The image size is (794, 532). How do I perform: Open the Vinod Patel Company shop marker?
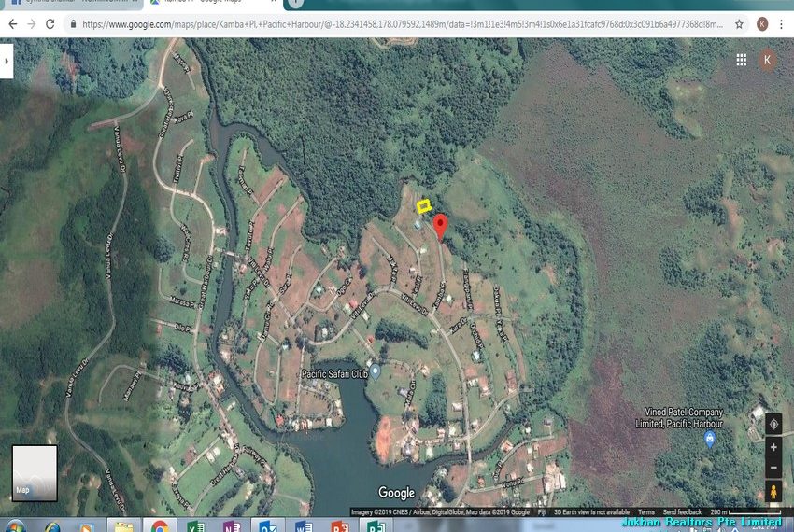click(710, 440)
